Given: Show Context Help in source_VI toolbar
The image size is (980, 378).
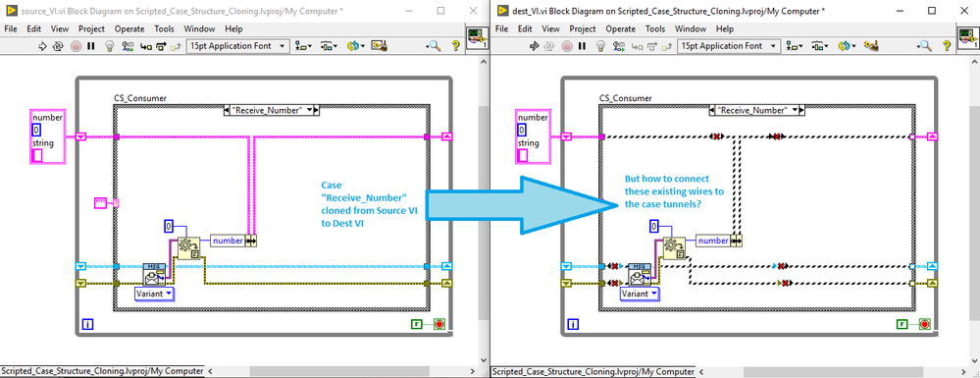Looking at the screenshot, I should pyautogui.click(x=455, y=46).
